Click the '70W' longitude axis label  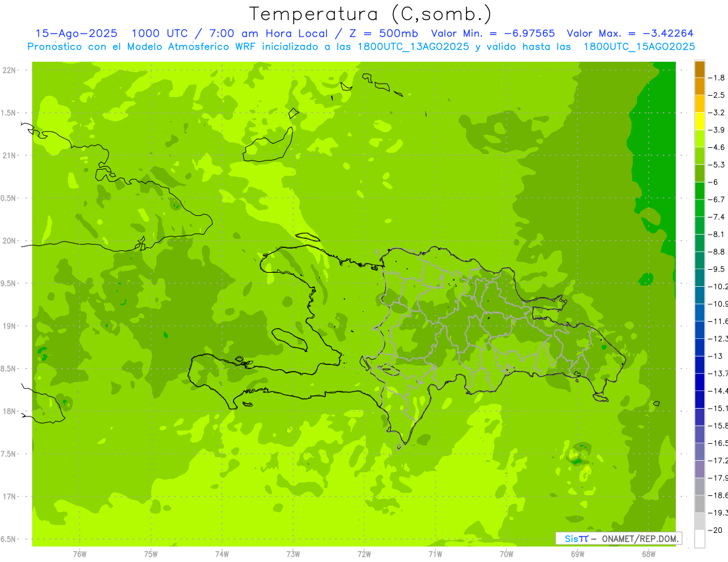click(507, 554)
